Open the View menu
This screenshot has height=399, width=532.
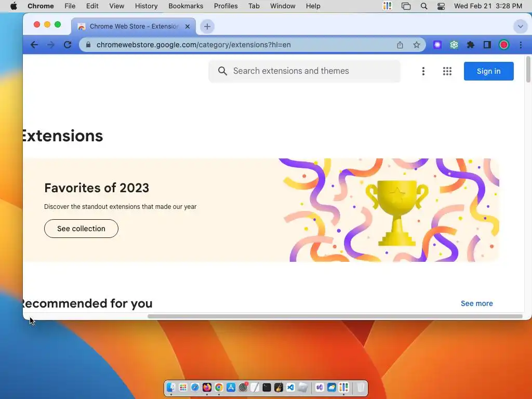click(117, 6)
